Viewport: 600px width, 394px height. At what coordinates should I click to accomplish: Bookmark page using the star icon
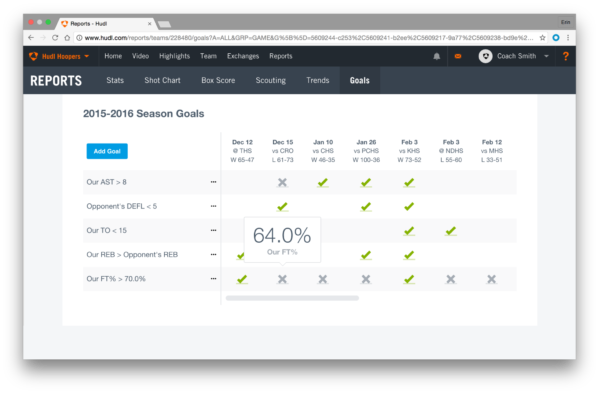click(x=542, y=37)
